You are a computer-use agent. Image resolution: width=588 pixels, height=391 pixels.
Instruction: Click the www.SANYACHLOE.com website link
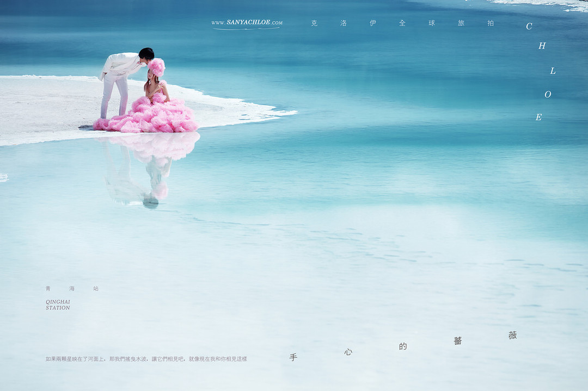click(247, 23)
